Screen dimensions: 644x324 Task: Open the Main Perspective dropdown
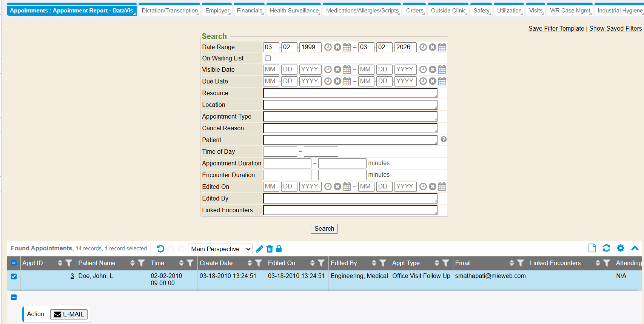pyautogui.click(x=220, y=249)
